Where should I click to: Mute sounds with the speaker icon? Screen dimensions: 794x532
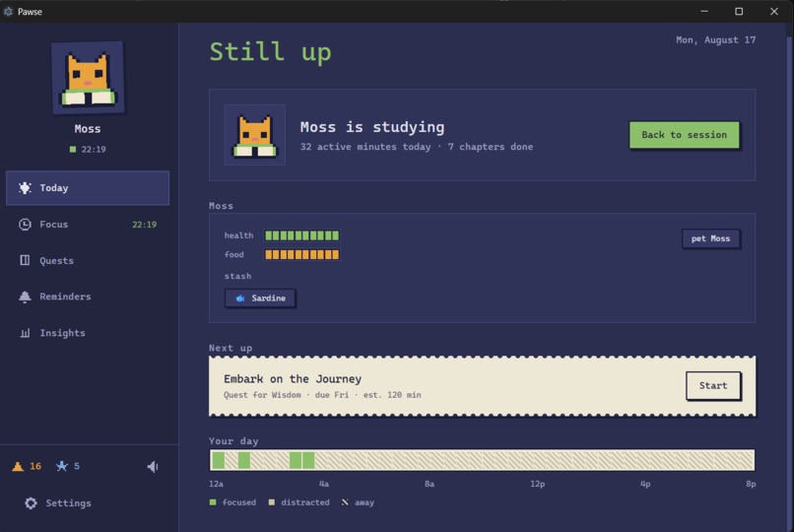click(x=153, y=466)
